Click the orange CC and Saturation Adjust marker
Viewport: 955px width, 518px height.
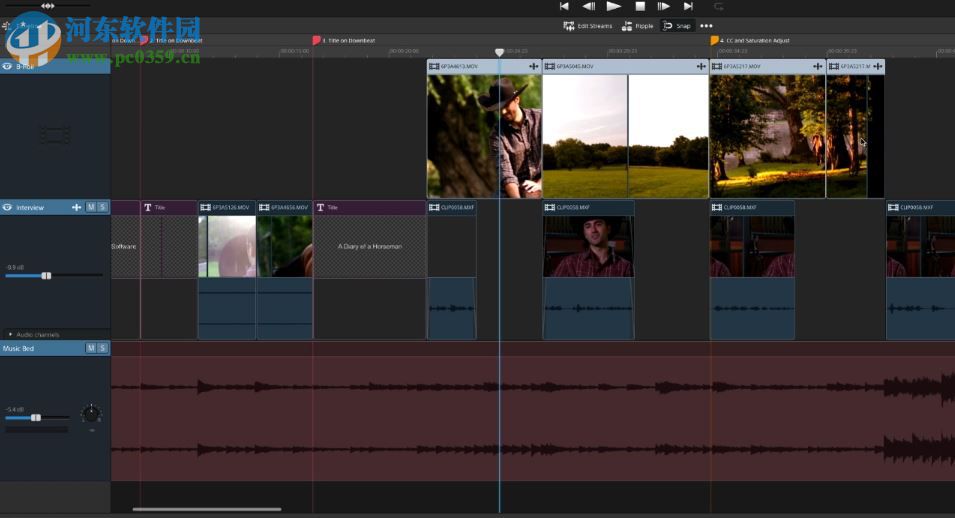coord(714,40)
